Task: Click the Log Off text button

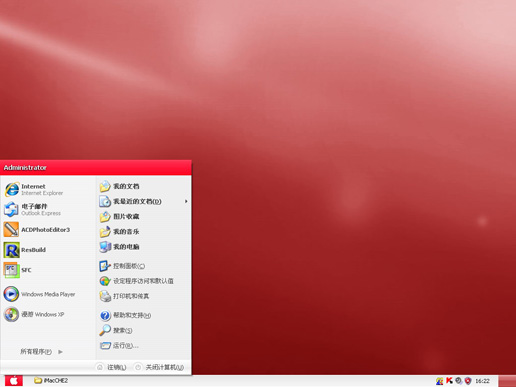Action: click(x=117, y=367)
